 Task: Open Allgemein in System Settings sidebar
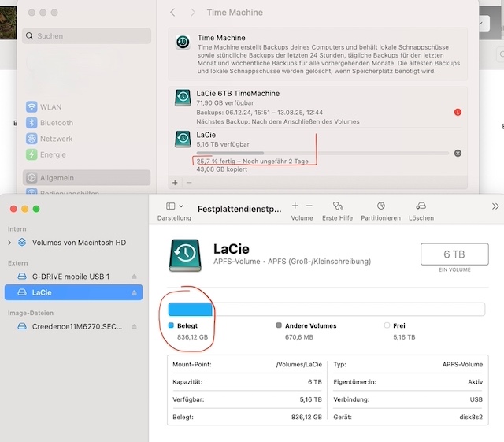[87, 177]
